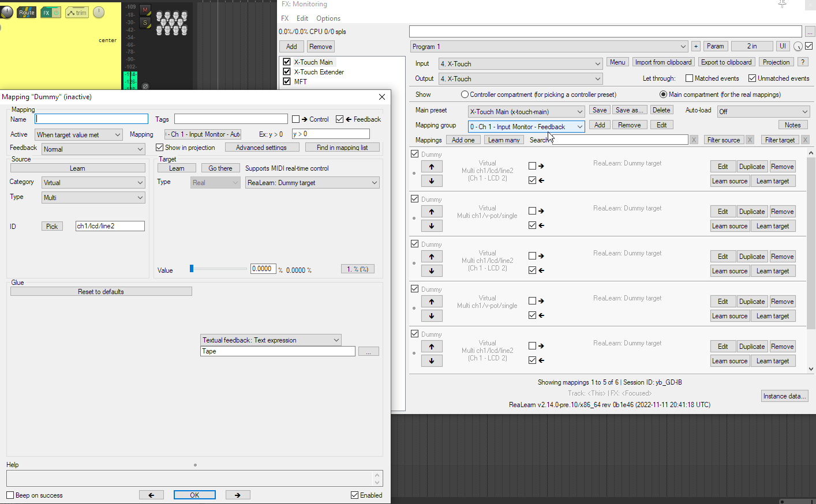Click Export to clipboard
816x504 pixels.
727,62
